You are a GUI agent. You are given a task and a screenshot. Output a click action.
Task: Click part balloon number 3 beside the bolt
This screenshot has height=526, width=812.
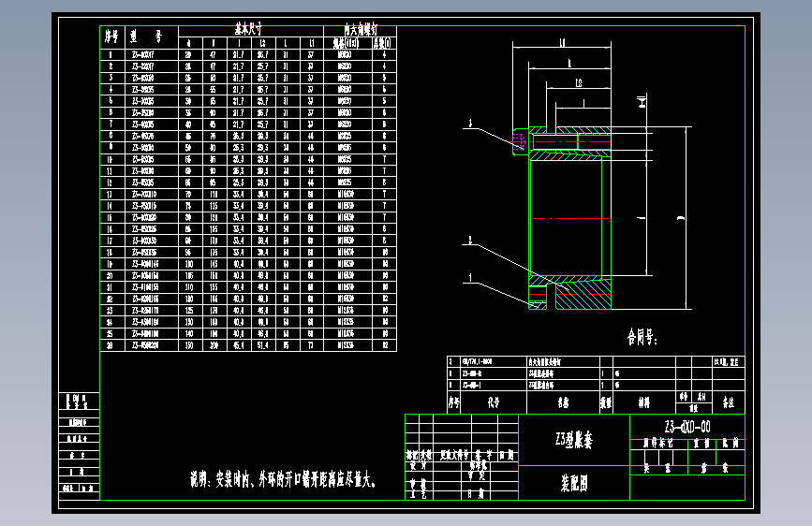(470, 124)
